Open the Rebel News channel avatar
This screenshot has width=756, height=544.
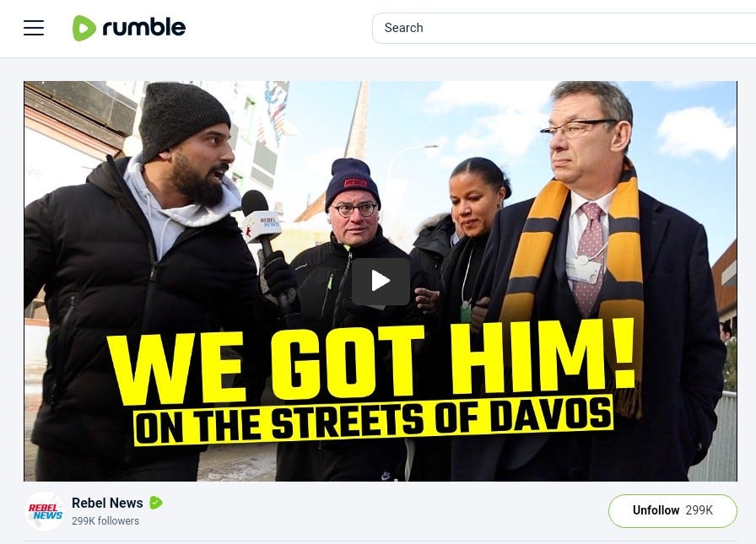click(45, 511)
